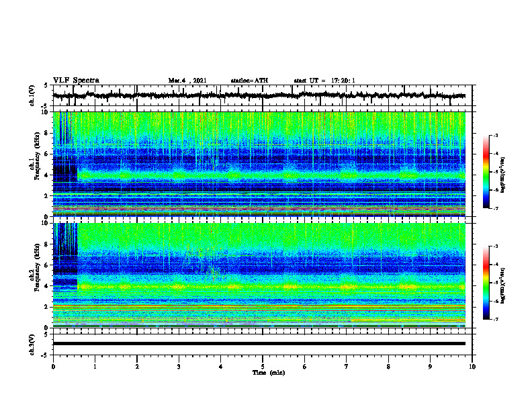Click the ch.1 colorbar 'log(PSD)' label
This screenshot has width=532, height=411.
click(503, 175)
